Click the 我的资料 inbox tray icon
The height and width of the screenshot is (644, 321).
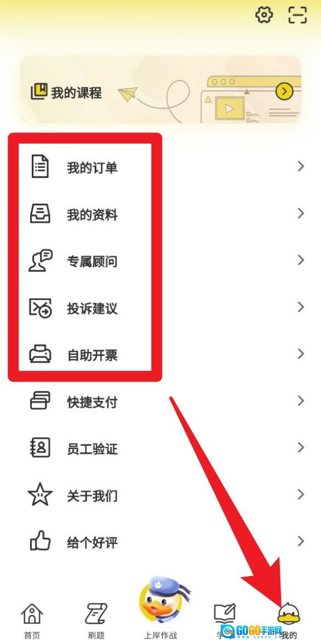click(x=40, y=214)
